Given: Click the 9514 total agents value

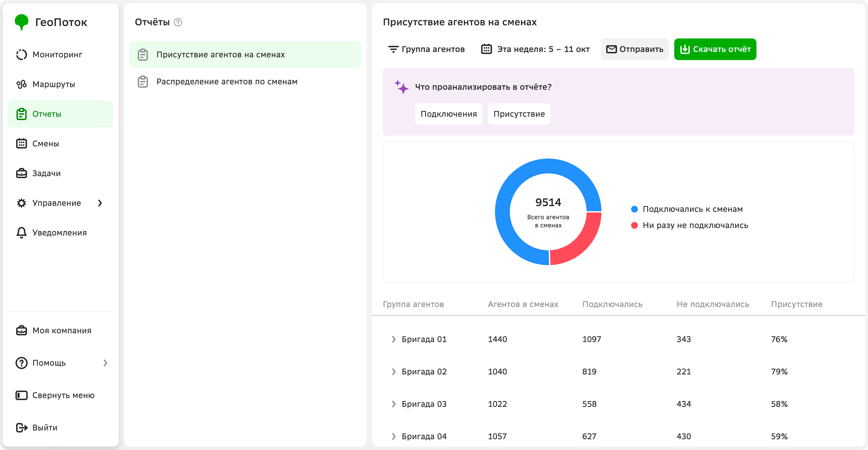Looking at the screenshot, I should click(548, 202).
